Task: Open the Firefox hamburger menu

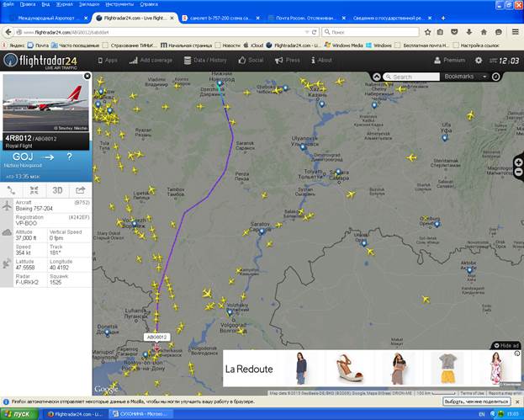Action: click(x=516, y=32)
